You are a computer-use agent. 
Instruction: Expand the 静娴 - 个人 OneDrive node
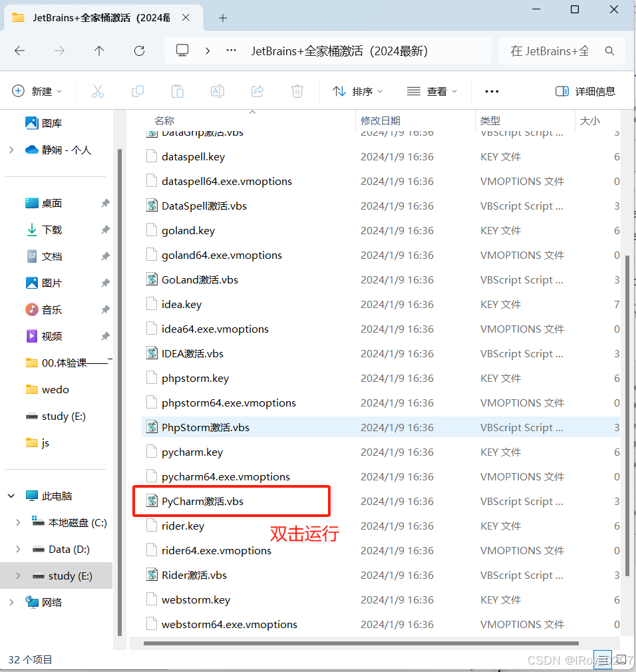coord(11,150)
